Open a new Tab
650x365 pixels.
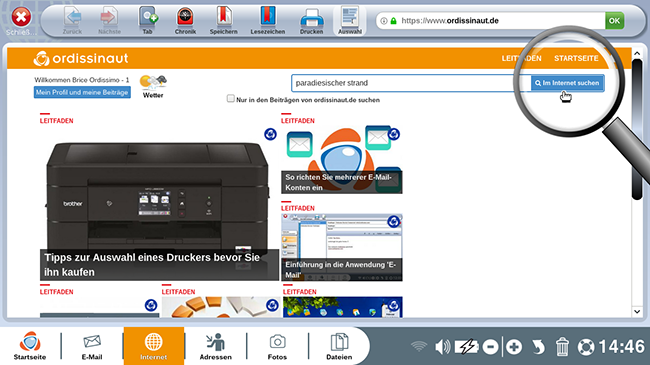click(x=148, y=20)
